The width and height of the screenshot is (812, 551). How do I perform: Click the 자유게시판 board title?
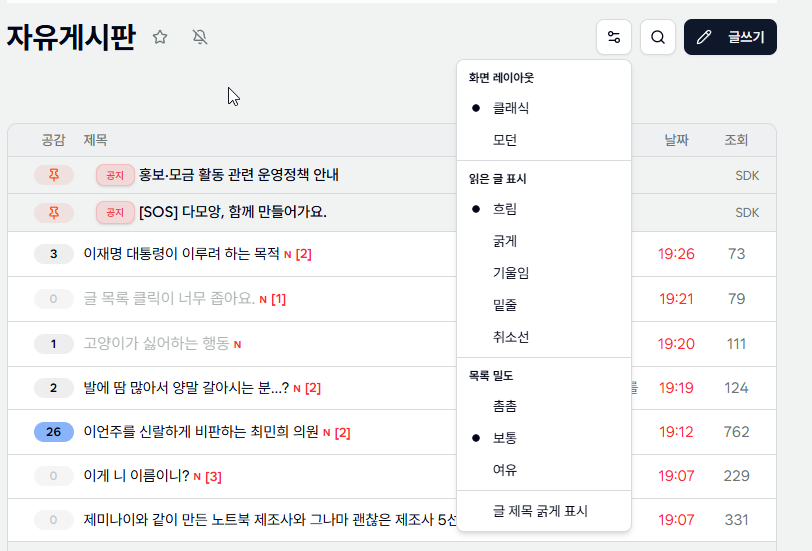click(71, 37)
